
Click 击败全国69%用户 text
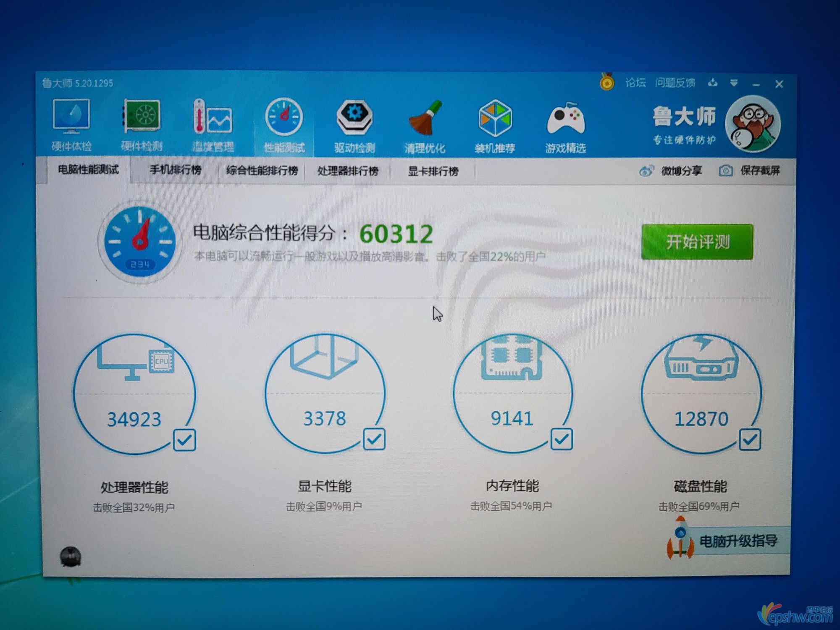[699, 507]
